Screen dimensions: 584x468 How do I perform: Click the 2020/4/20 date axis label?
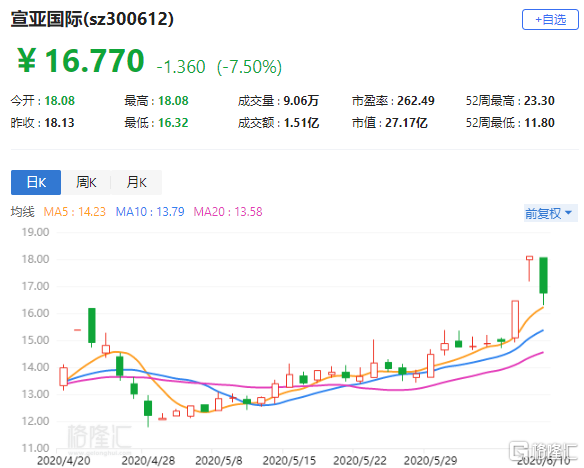(x=64, y=461)
